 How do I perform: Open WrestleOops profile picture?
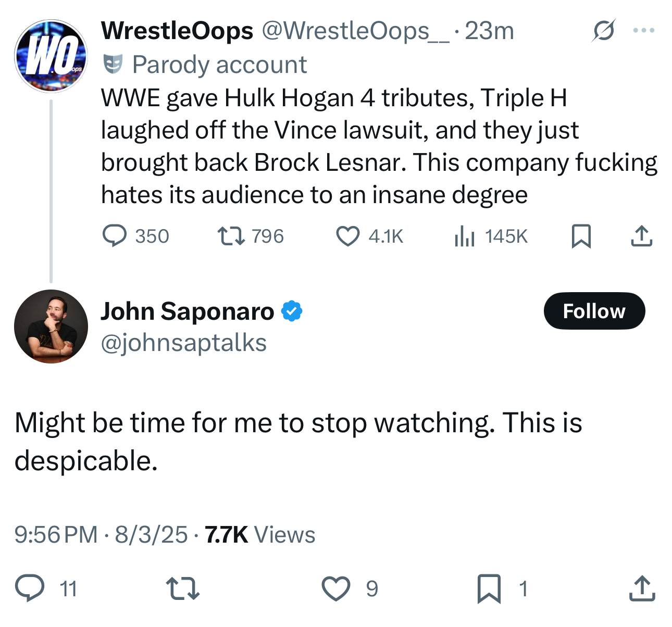point(51,56)
